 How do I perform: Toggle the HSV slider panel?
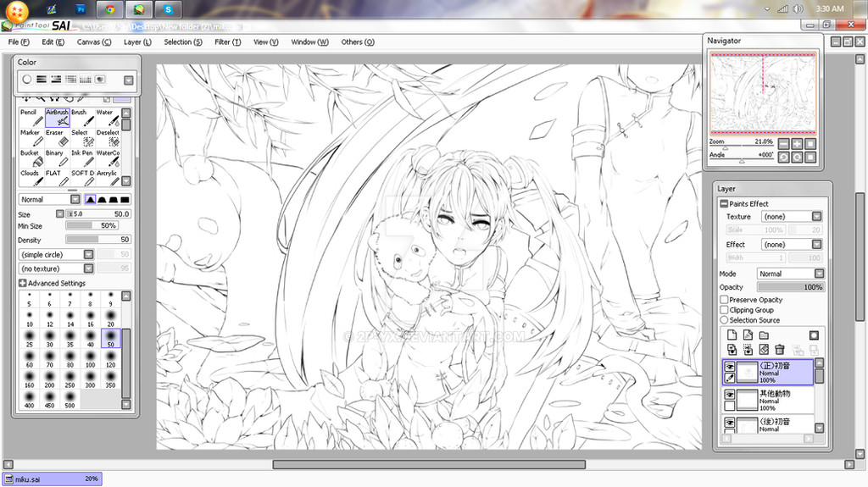pyautogui.click(x=56, y=80)
